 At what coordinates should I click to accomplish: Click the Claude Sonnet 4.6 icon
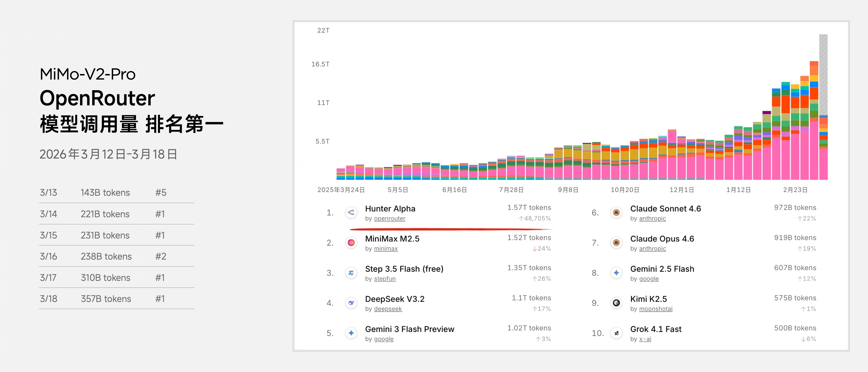pos(616,213)
